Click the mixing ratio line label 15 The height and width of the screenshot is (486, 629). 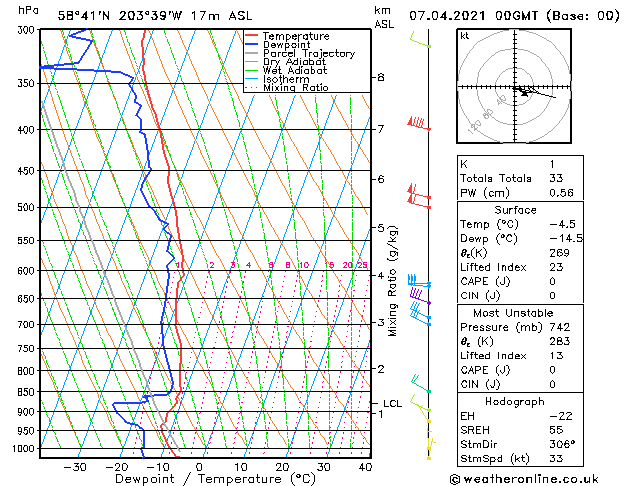(x=329, y=265)
